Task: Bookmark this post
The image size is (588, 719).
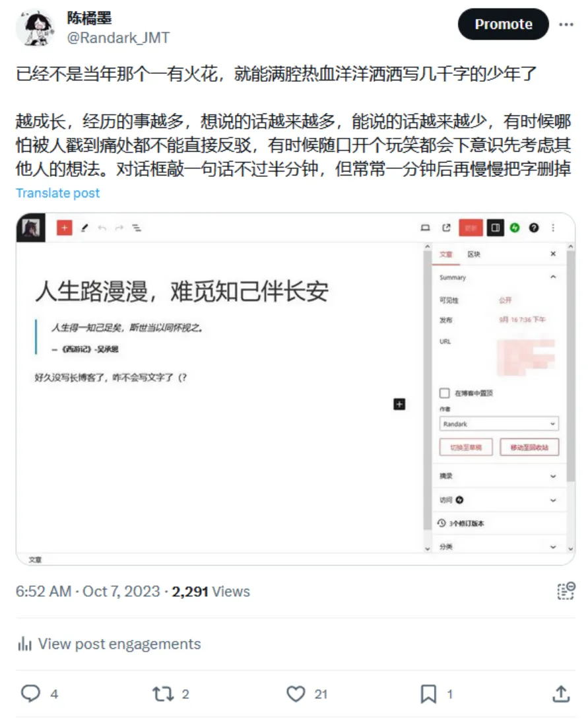Action: [x=428, y=694]
